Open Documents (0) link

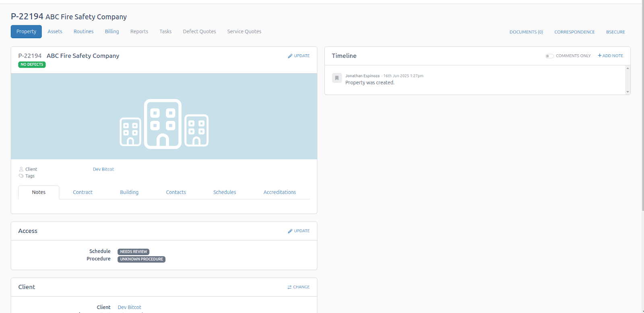click(526, 32)
